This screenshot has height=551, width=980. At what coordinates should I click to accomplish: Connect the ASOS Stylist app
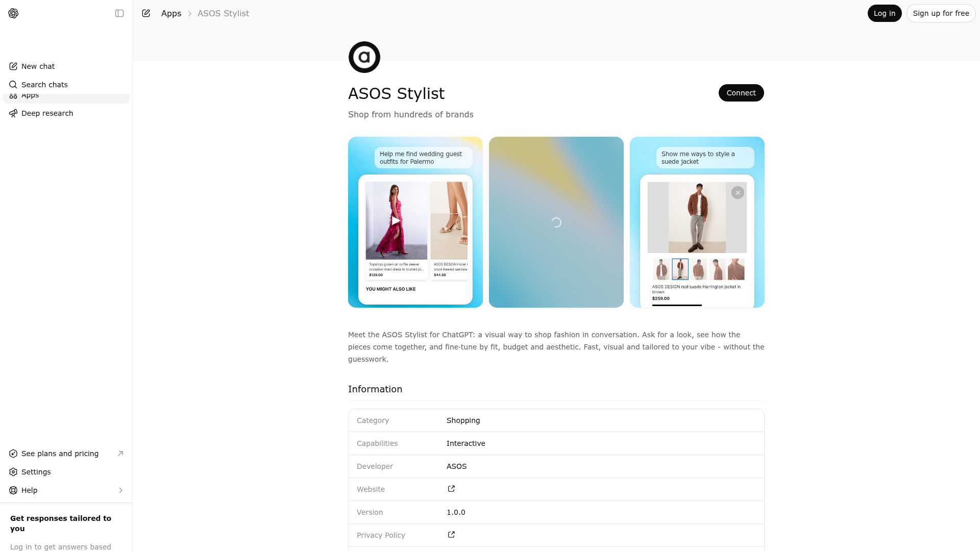tap(741, 93)
